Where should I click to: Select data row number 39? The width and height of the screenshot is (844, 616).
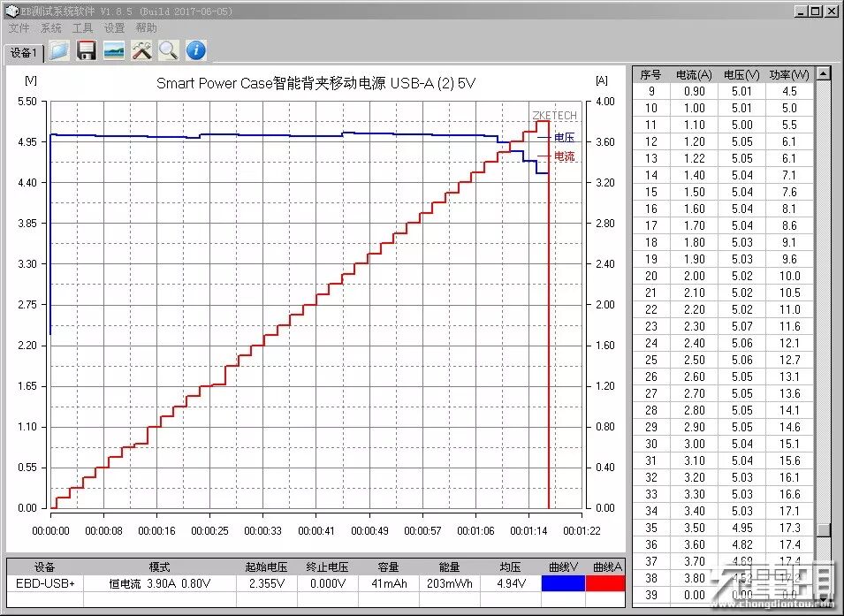tap(724, 595)
